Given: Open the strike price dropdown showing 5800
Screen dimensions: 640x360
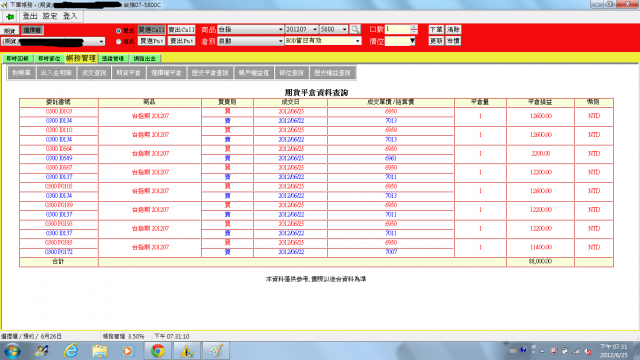Looking at the screenshot, I should (x=333, y=29).
